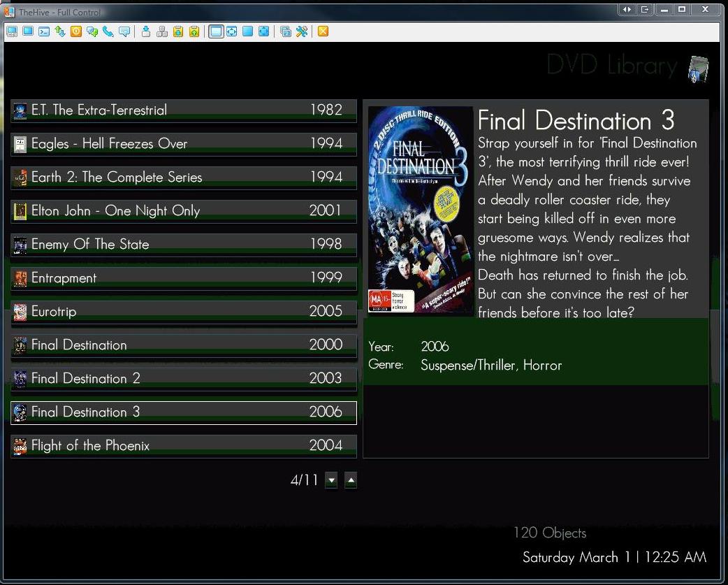This screenshot has width=728, height=585.
Task: Toggle the full screen arrows view mode
Action: 263,31
